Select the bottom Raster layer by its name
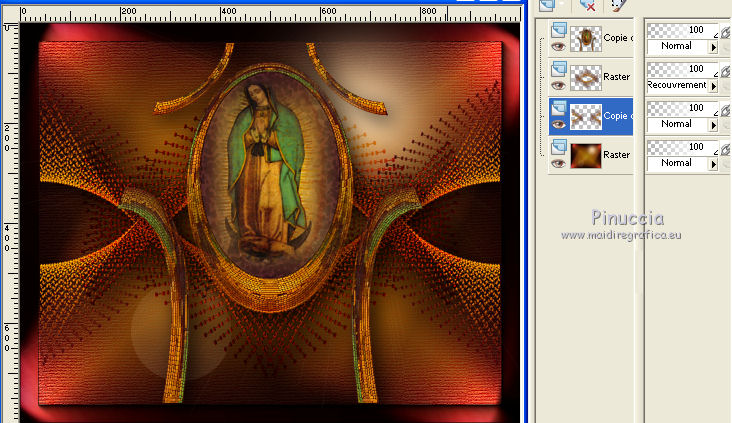The height and width of the screenshot is (423, 732). [x=617, y=155]
